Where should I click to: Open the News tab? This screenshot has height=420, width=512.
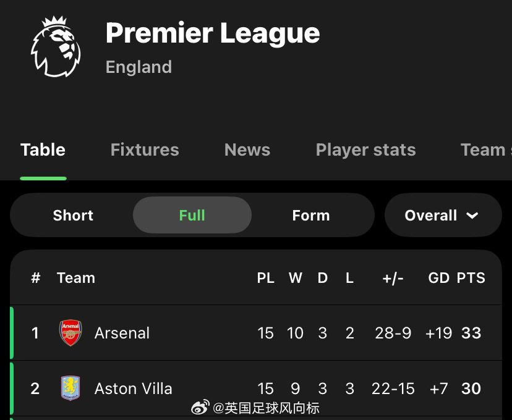point(247,150)
